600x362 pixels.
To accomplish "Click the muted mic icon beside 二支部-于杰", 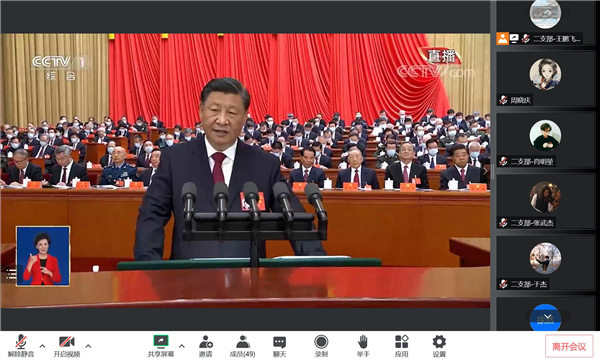I will click(x=503, y=284).
